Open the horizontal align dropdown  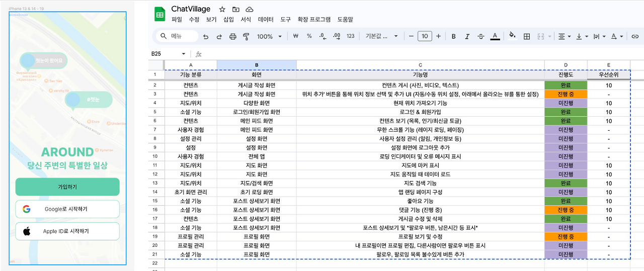[565, 36]
